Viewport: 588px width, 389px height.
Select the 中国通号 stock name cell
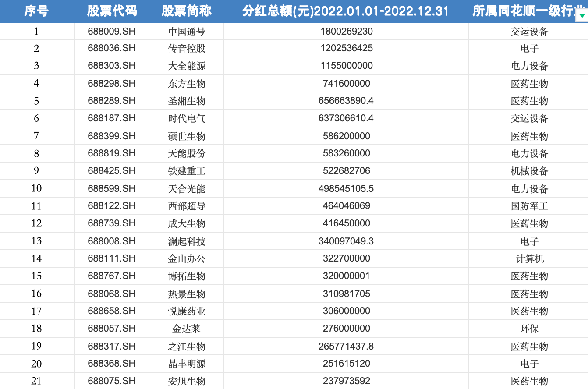(187, 32)
